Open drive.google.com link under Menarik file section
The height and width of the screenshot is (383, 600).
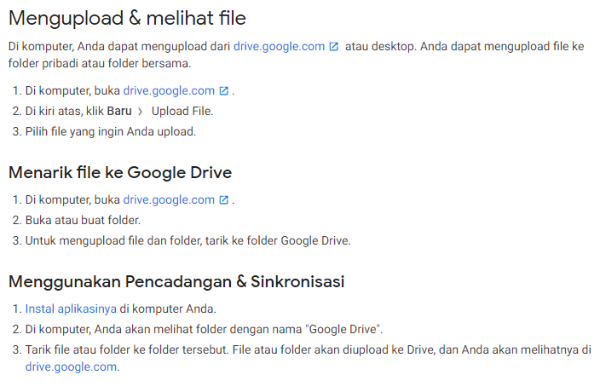169,200
